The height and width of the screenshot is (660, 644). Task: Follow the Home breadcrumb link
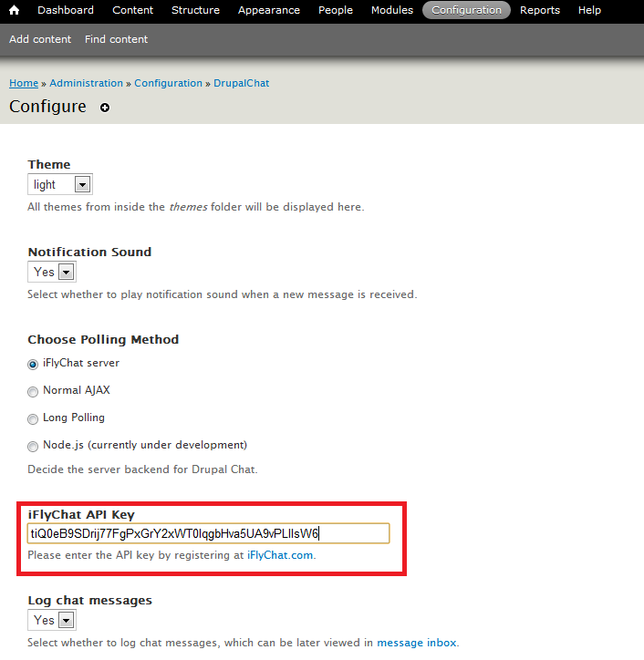(24, 83)
